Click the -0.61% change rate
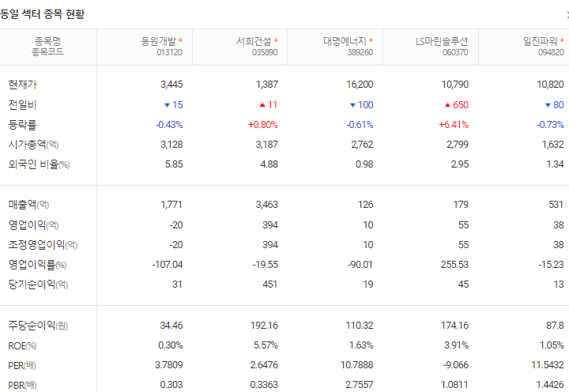Screen dimensions: 569x392 point(360,125)
